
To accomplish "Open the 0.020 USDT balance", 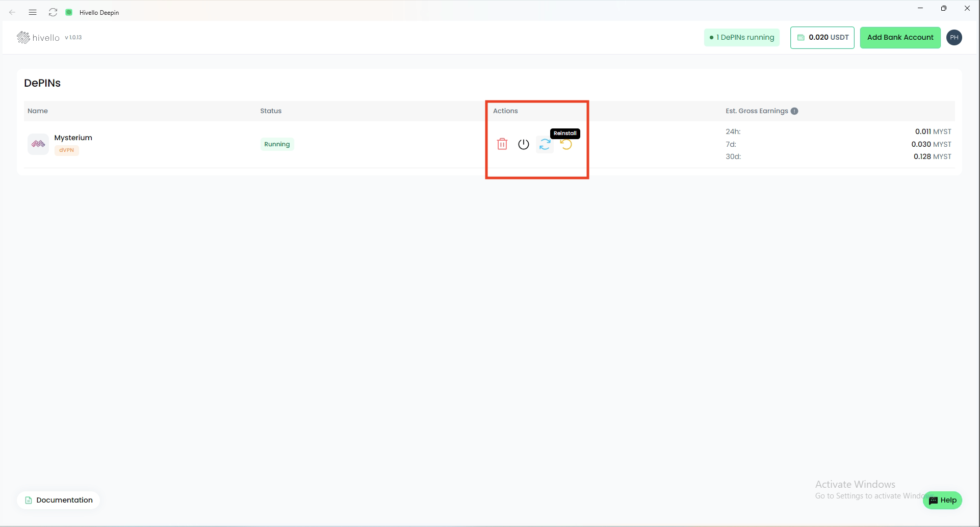I will tap(822, 38).
